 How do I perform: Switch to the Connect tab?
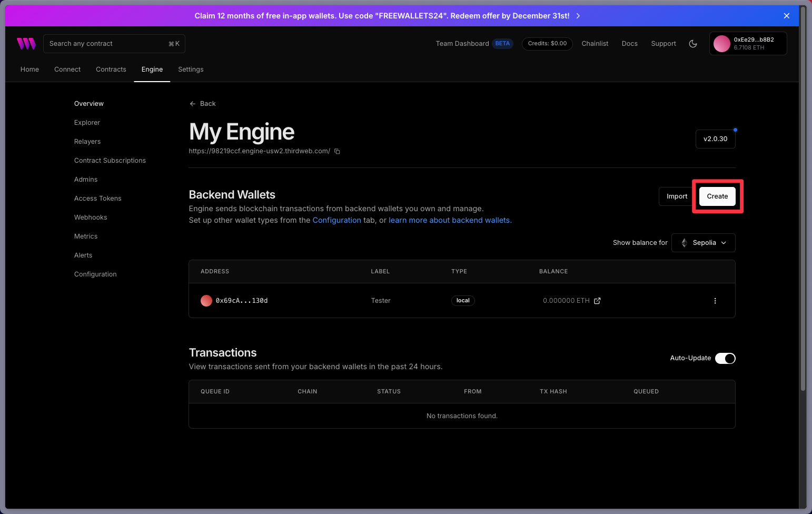coord(67,70)
